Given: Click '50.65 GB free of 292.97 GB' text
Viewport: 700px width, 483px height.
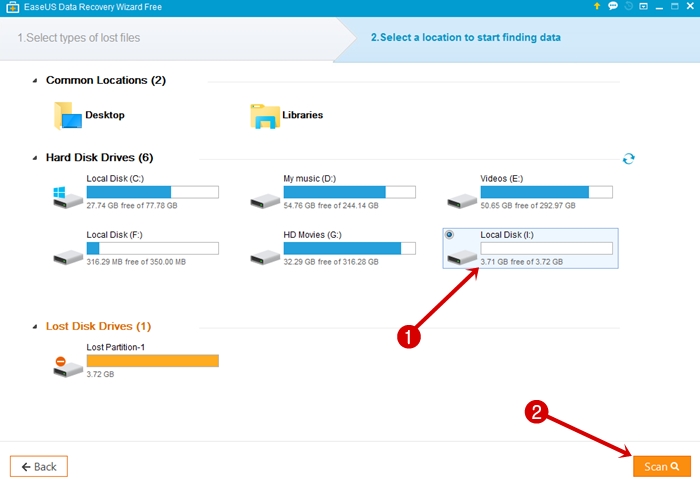Looking at the screenshot, I should tap(528, 206).
